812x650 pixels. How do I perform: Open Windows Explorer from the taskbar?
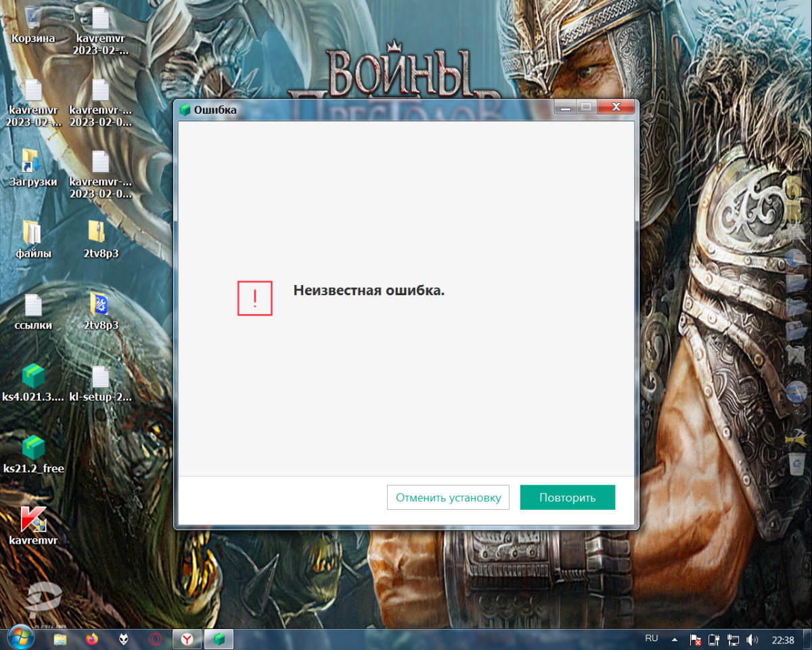click(x=60, y=638)
